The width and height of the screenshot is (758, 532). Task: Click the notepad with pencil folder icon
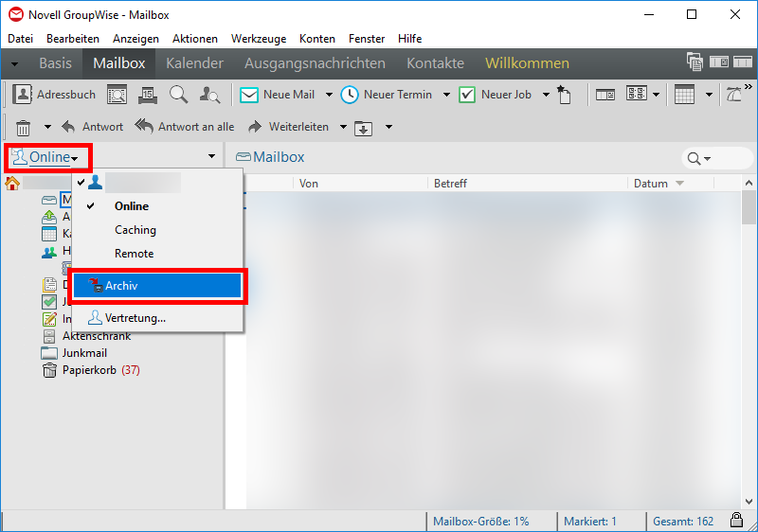click(x=49, y=319)
